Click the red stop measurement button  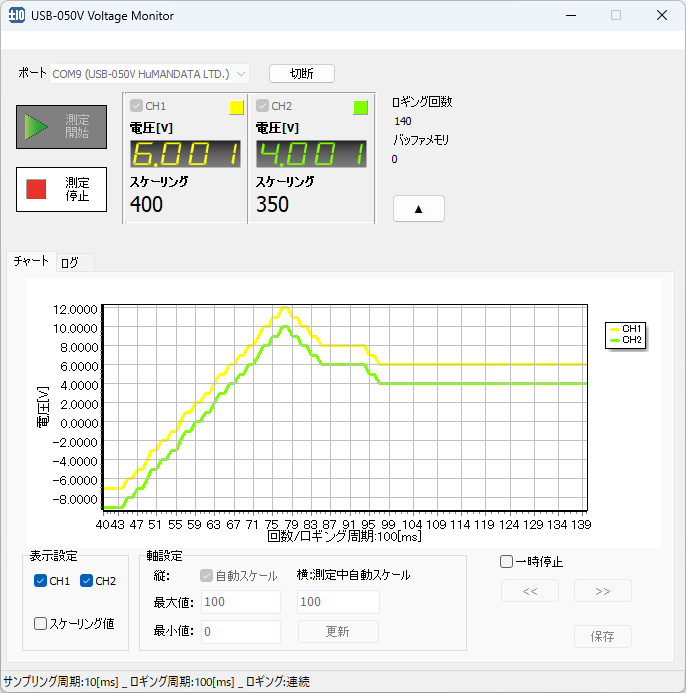point(61,189)
